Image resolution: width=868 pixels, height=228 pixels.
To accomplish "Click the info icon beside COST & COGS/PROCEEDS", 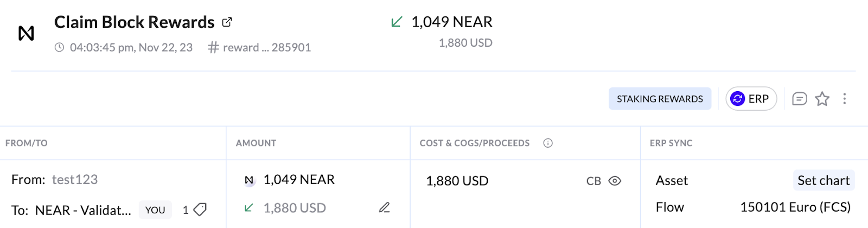I will click(x=548, y=143).
